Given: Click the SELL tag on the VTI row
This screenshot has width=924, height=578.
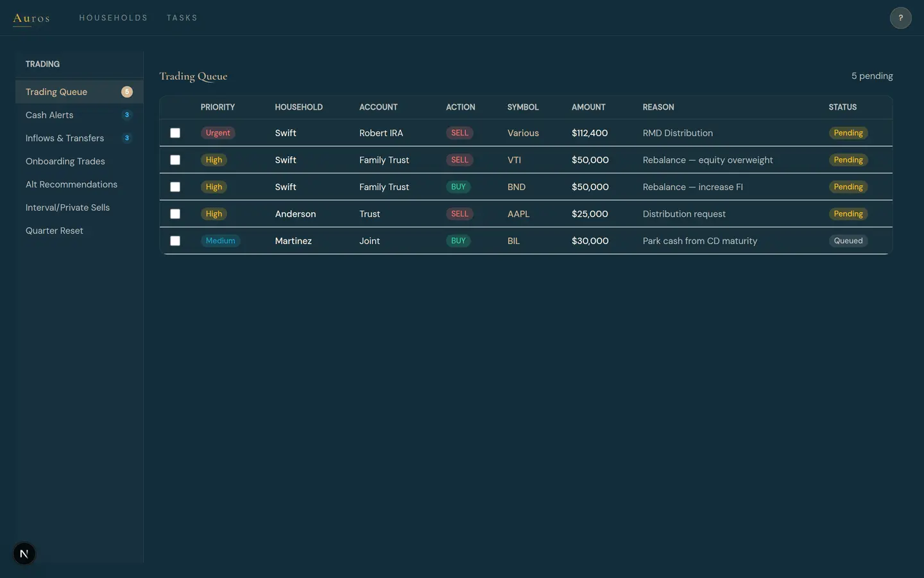Looking at the screenshot, I should (x=459, y=160).
